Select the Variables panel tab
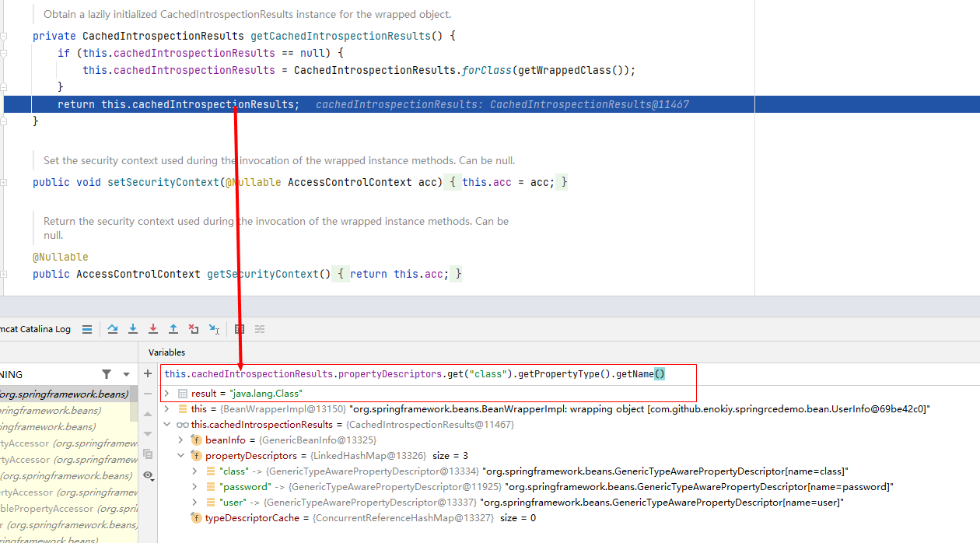 (x=167, y=352)
